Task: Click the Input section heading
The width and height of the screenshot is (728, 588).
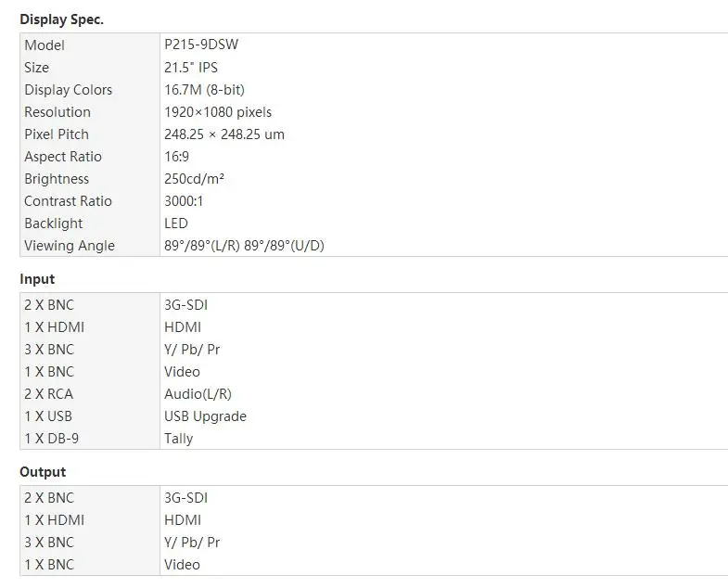Action: pyautogui.click(x=37, y=279)
